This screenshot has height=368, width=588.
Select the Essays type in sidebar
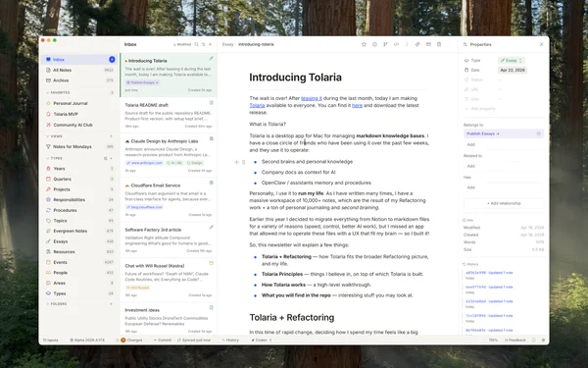(80, 241)
